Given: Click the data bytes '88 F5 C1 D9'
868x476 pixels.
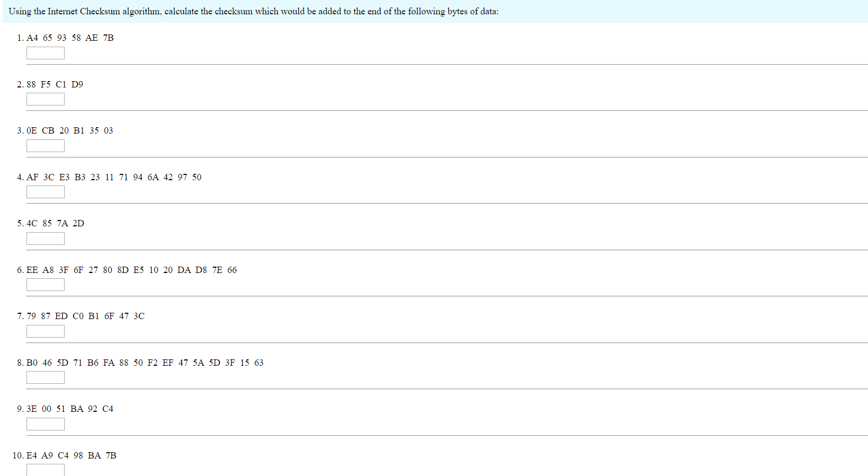Looking at the screenshot, I should click(55, 84).
